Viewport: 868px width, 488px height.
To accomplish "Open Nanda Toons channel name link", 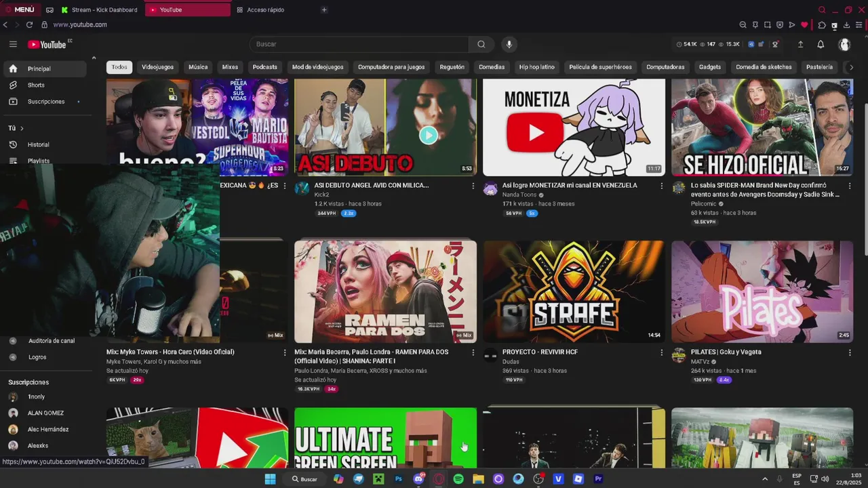I will pyautogui.click(x=519, y=195).
